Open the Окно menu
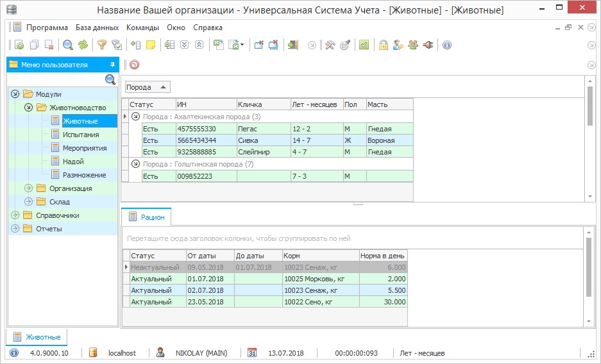 (176, 28)
